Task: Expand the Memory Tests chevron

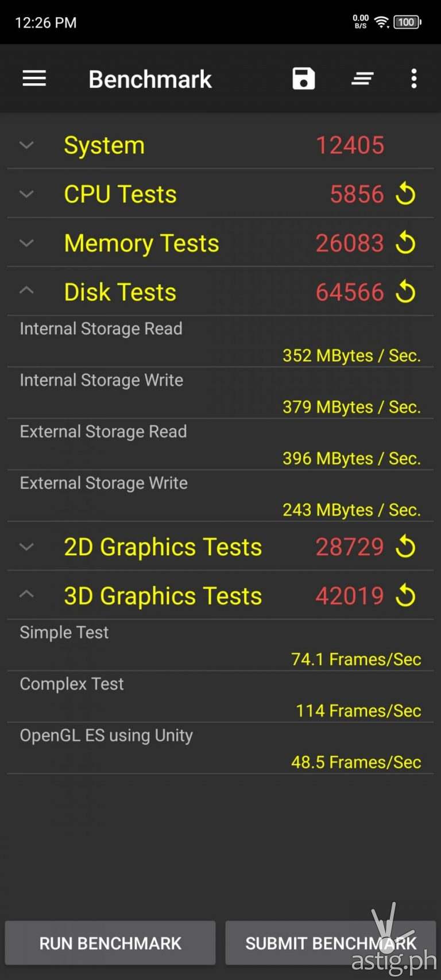Action: (26, 243)
